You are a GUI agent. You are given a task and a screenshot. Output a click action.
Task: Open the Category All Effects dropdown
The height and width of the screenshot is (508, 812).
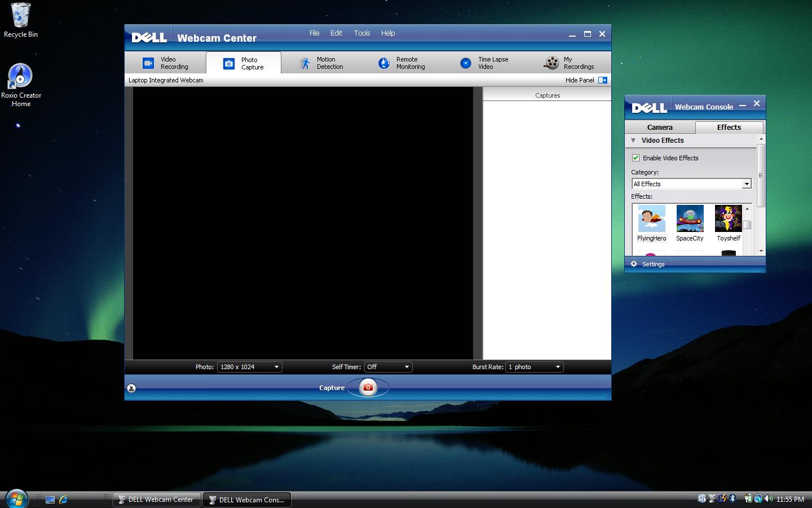(x=691, y=184)
